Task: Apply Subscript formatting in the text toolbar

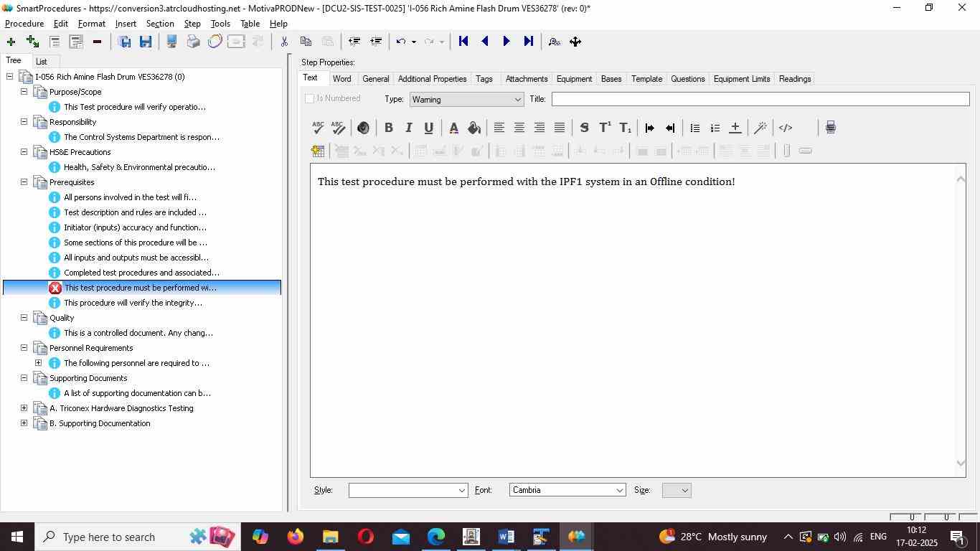Action: point(625,128)
